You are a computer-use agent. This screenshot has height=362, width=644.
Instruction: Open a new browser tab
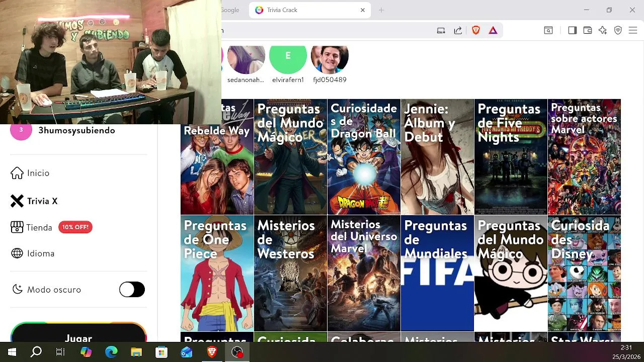(381, 10)
